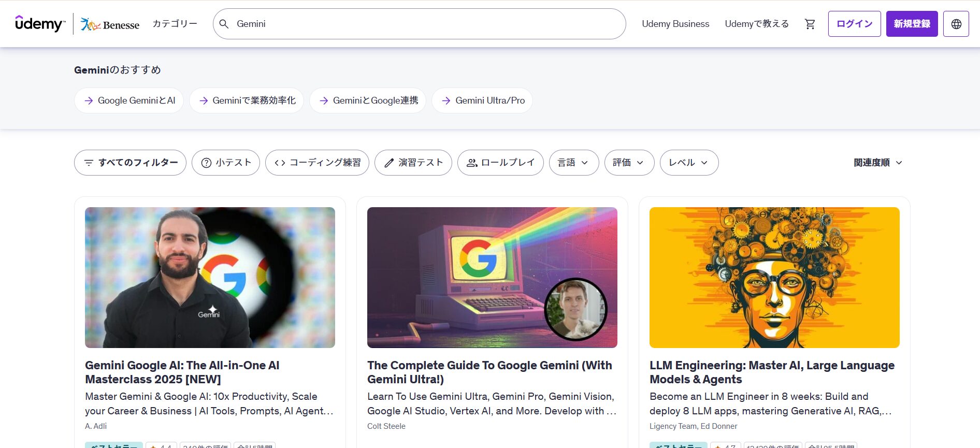Open the shopping cart

pyautogui.click(x=810, y=24)
